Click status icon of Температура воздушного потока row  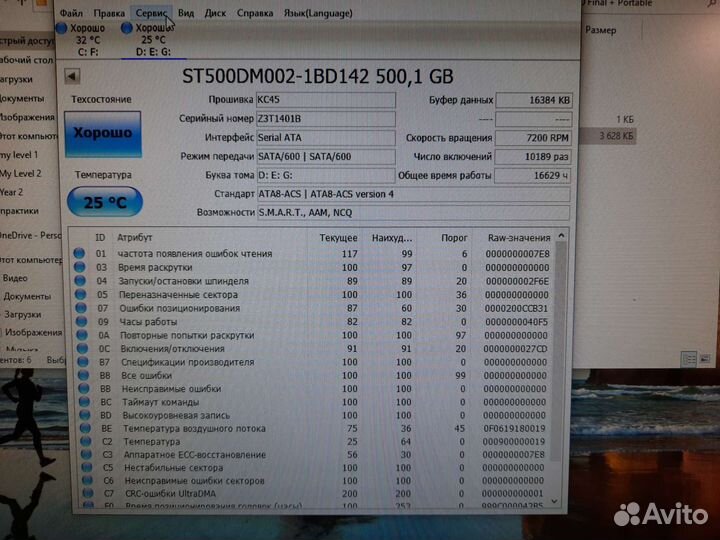click(x=85, y=428)
